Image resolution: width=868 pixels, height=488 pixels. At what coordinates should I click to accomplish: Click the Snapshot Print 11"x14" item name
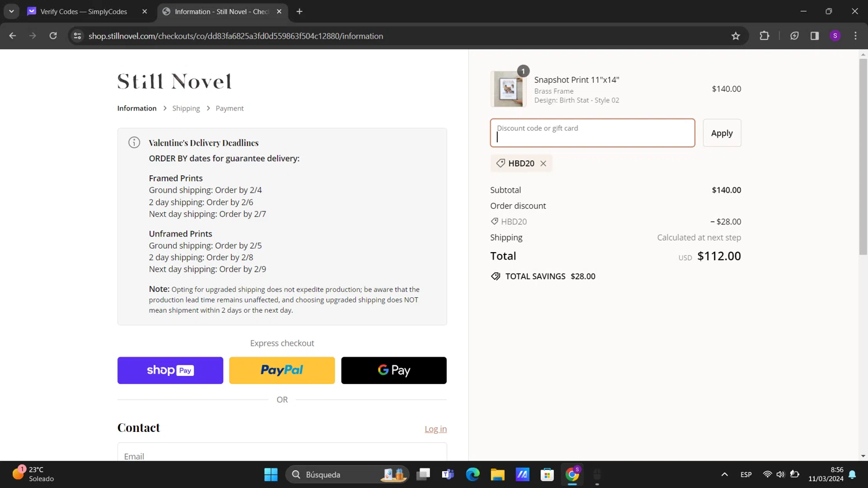(576, 80)
